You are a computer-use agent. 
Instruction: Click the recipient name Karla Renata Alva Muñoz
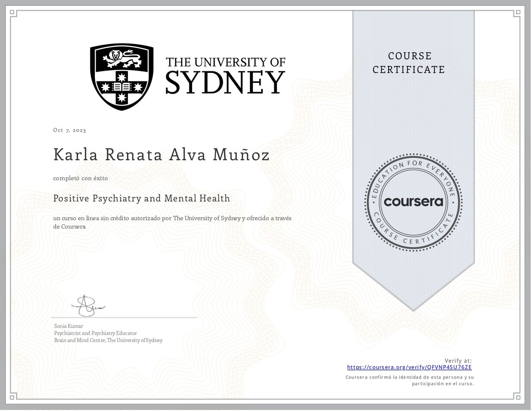point(161,155)
